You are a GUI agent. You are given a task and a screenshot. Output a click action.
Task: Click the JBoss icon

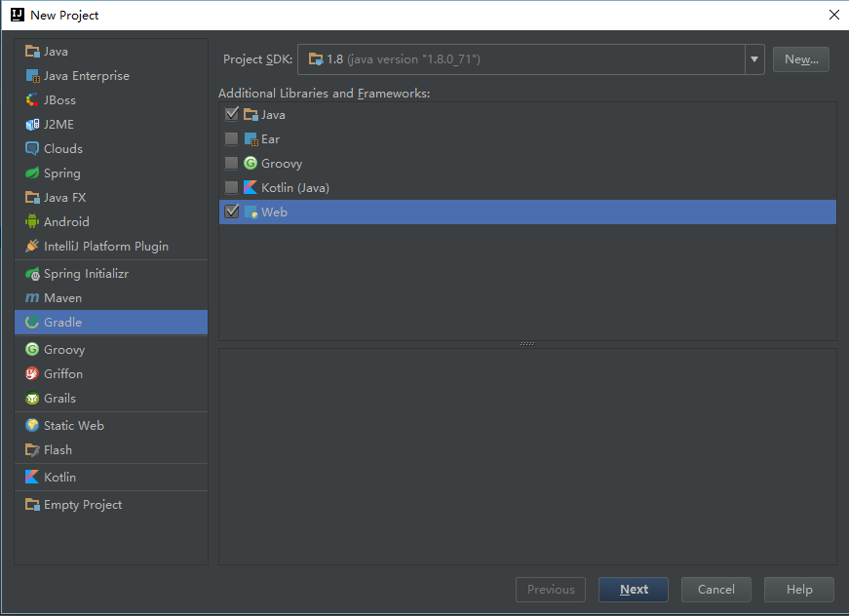click(32, 100)
